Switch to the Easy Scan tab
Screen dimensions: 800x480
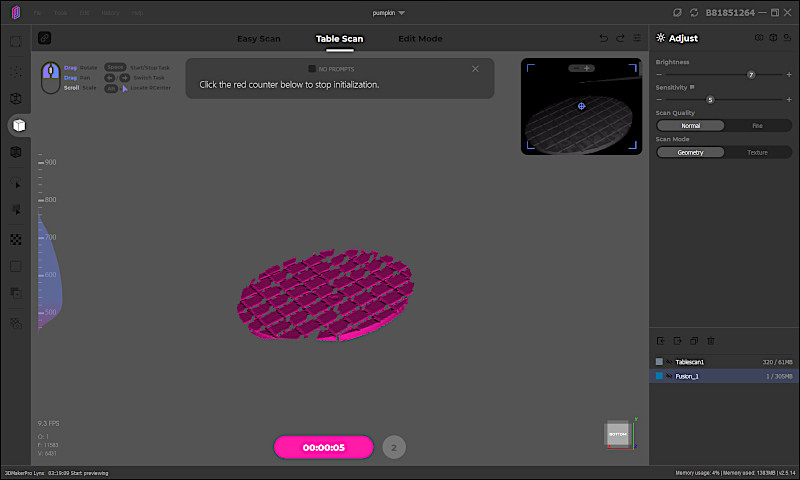(x=259, y=39)
